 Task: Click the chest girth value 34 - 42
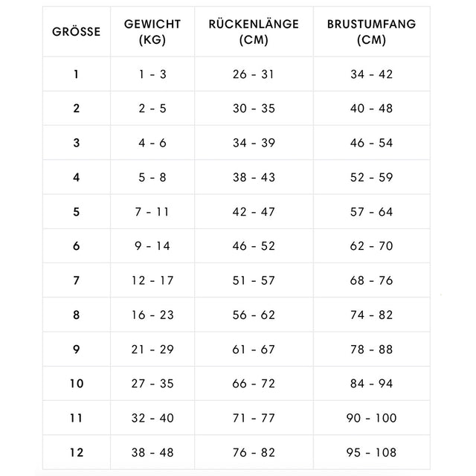coord(371,74)
